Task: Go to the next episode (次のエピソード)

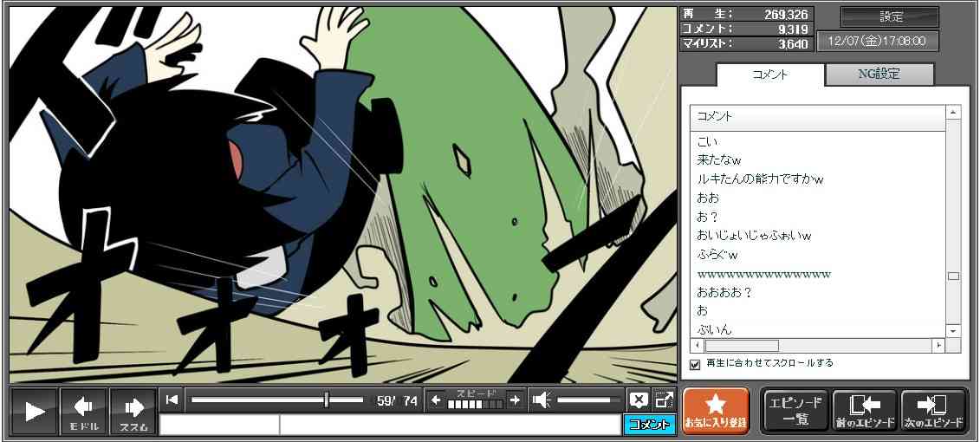Action: point(933,411)
